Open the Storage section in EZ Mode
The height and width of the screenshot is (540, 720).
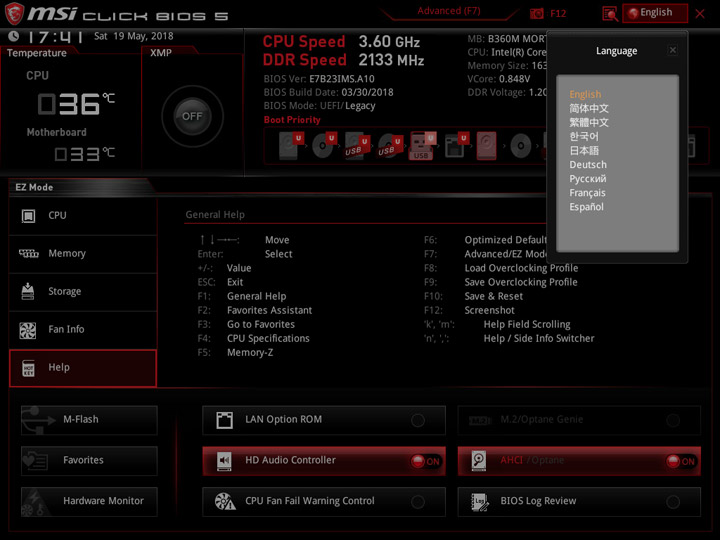point(83,292)
